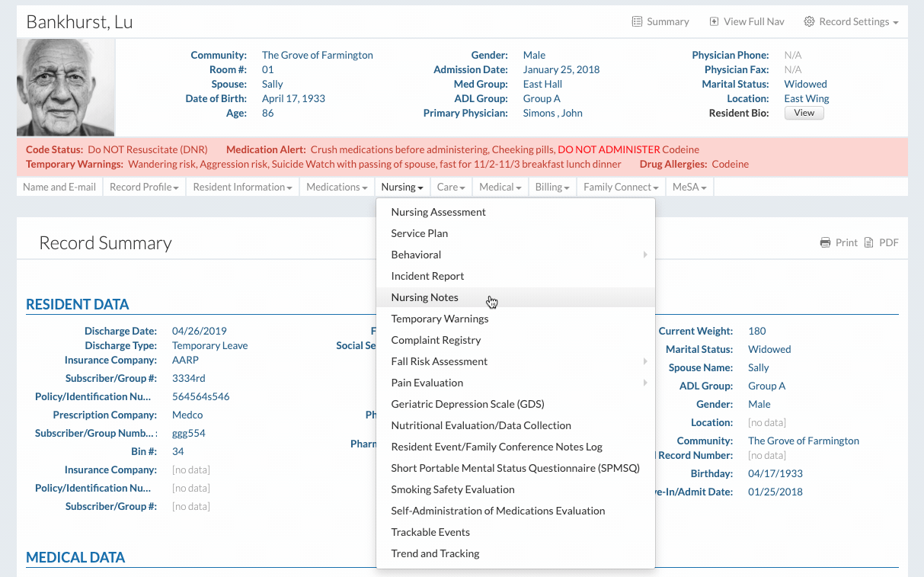Click the Print printer icon
The height and width of the screenshot is (577, 924).
pos(825,243)
